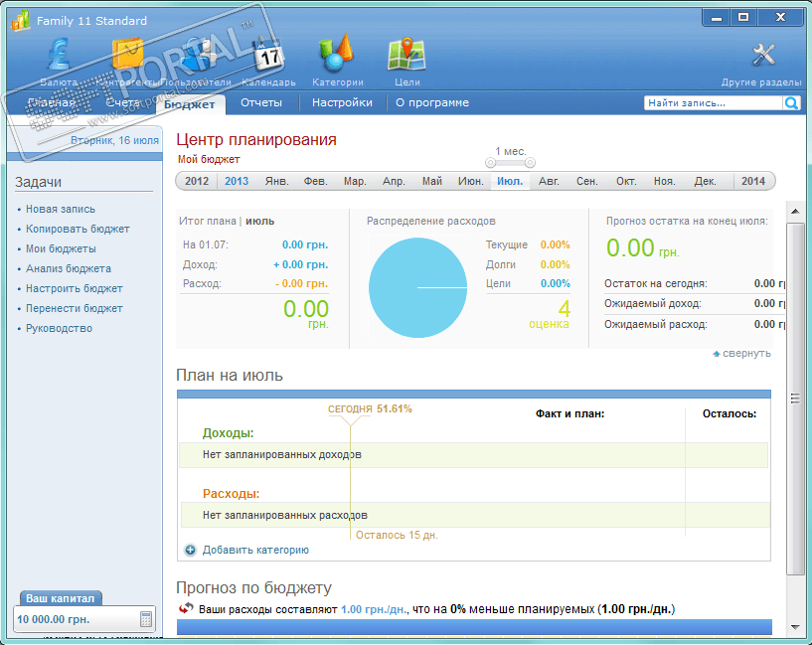Image resolution: width=812 pixels, height=645 pixels.
Task: Open Другие разделы wrench tools icon
Action: (764, 55)
